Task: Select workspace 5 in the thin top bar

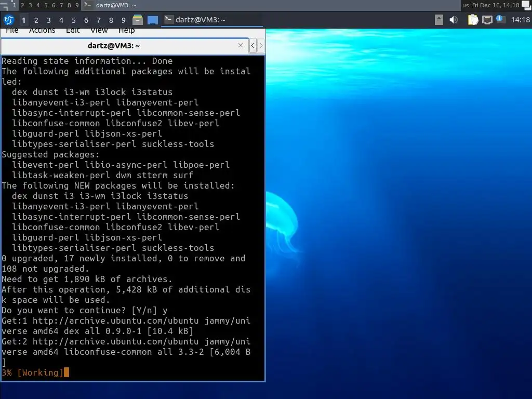Action: (46, 5)
